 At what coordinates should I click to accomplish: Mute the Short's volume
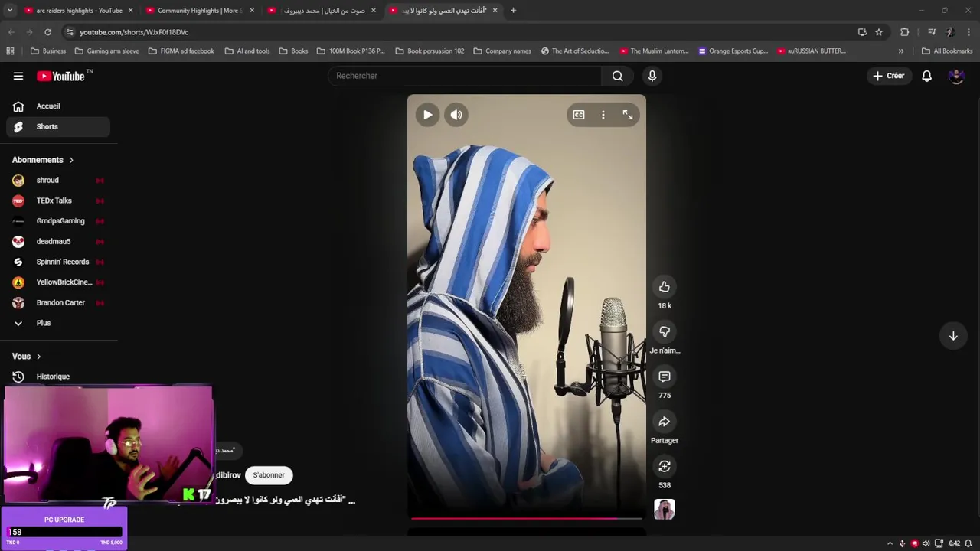[456, 115]
